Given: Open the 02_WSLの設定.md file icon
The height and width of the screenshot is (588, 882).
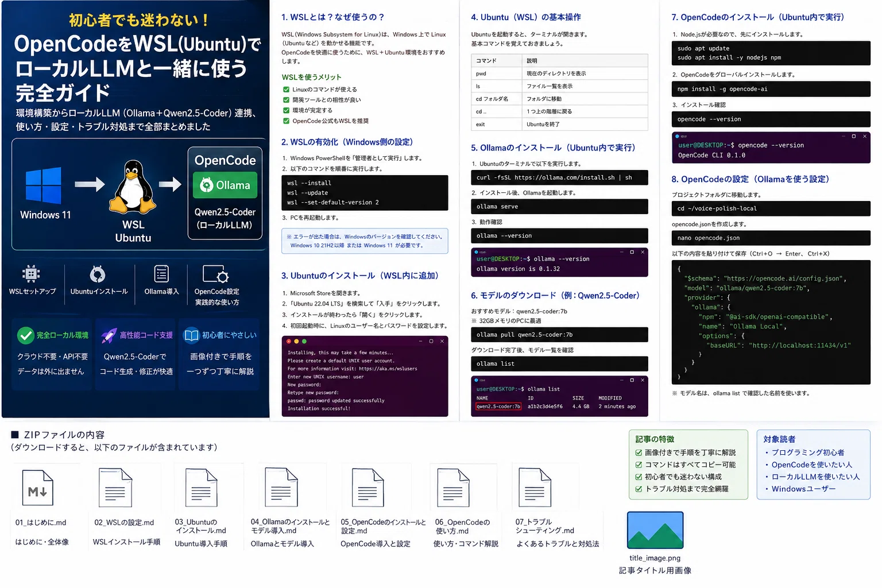Looking at the screenshot, I should (x=115, y=488).
